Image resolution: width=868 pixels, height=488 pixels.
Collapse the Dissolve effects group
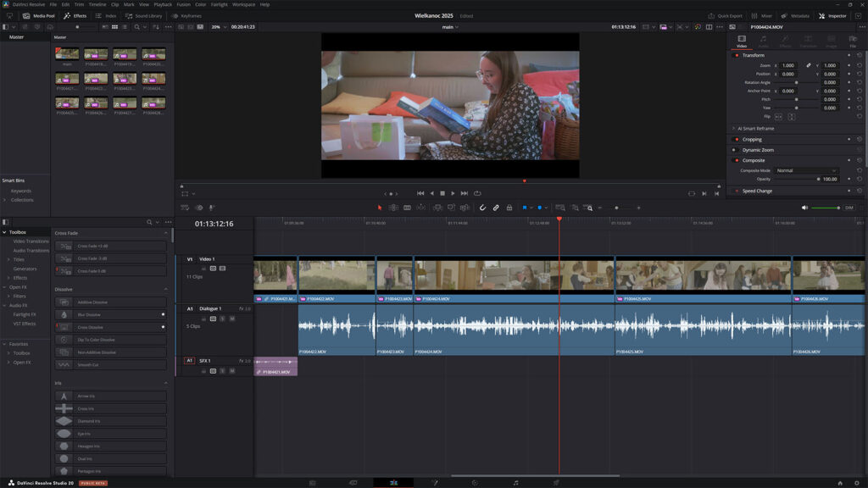tap(165, 290)
